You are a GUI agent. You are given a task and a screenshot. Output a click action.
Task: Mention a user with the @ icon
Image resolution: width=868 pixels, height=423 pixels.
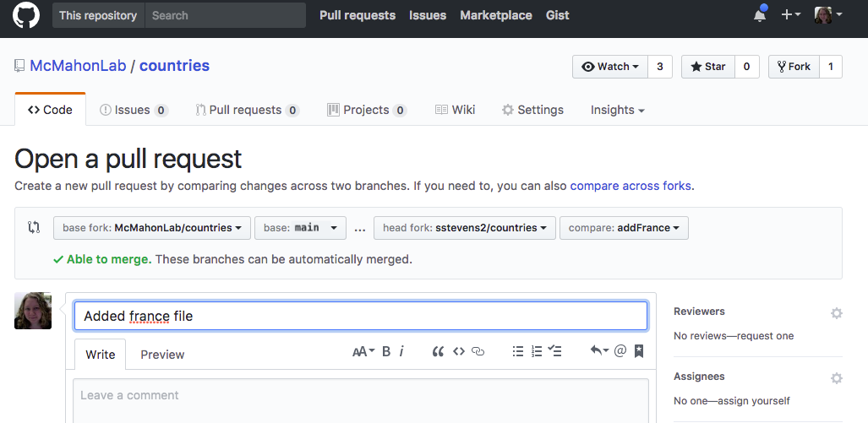point(620,350)
